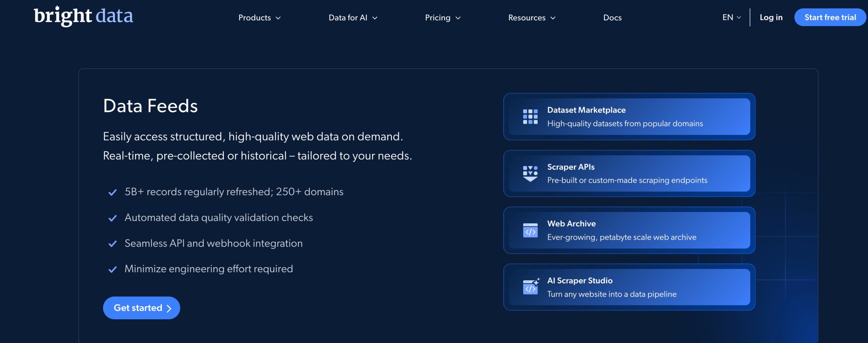Viewport: 868px width, 343px height.
Task: Click the Get started button
Action: (141, 308)
